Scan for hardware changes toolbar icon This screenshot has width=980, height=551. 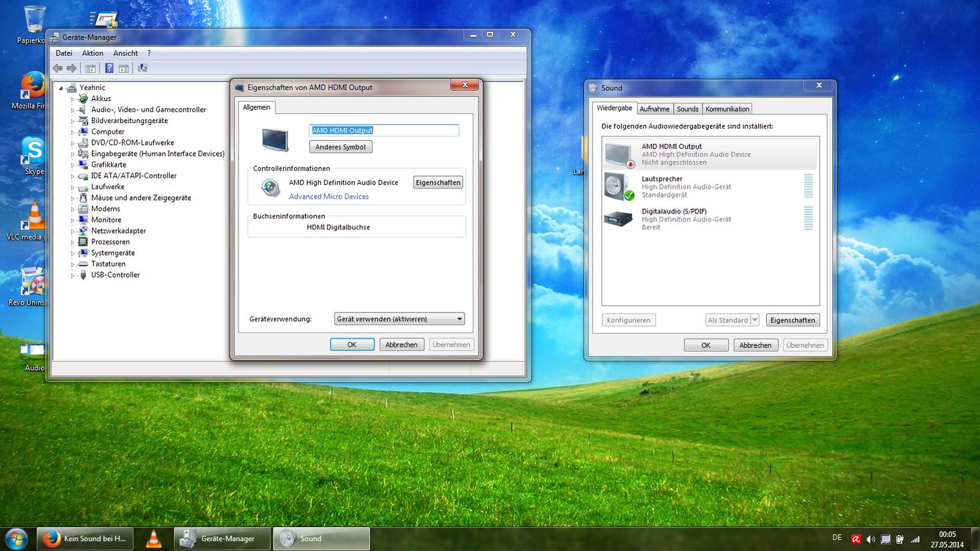143,68
